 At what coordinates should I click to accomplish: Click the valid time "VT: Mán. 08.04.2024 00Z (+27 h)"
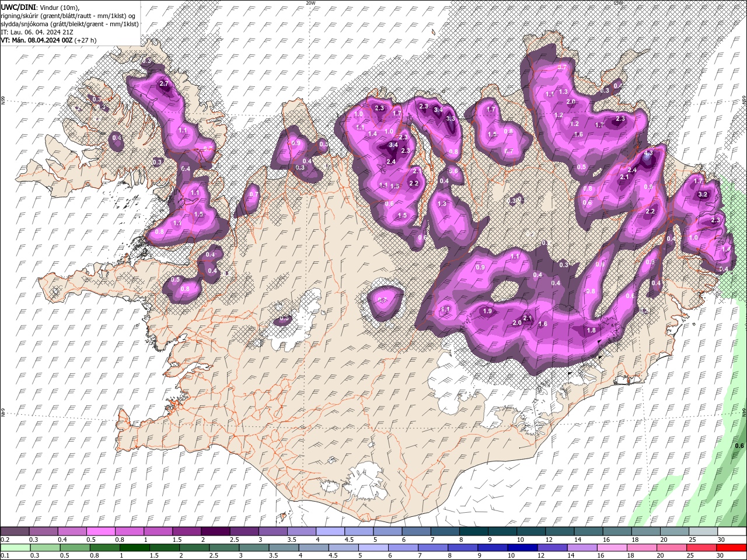(49, 40)
